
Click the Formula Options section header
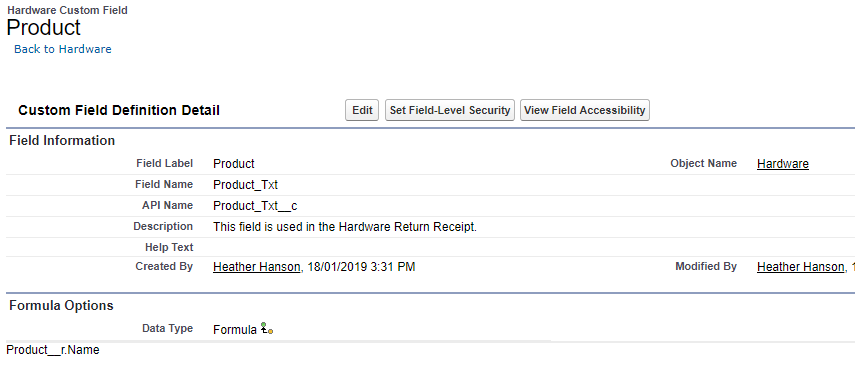tap(62, 305)
